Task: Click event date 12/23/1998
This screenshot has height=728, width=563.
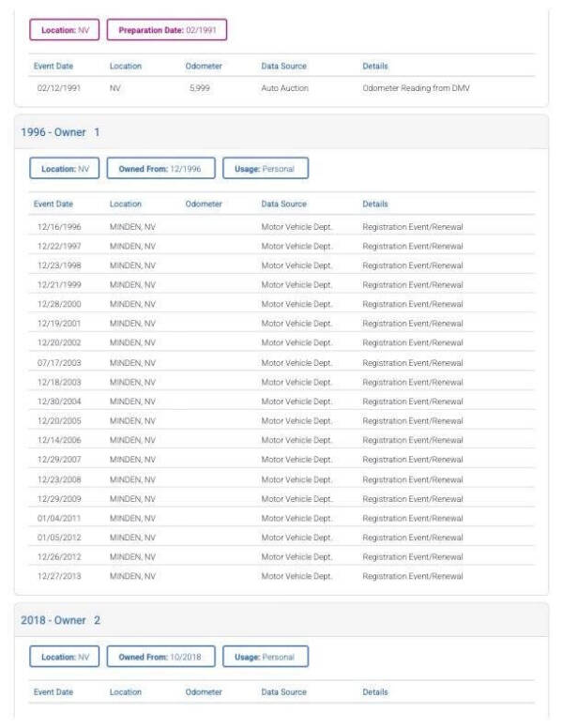Action: point(59,265)
